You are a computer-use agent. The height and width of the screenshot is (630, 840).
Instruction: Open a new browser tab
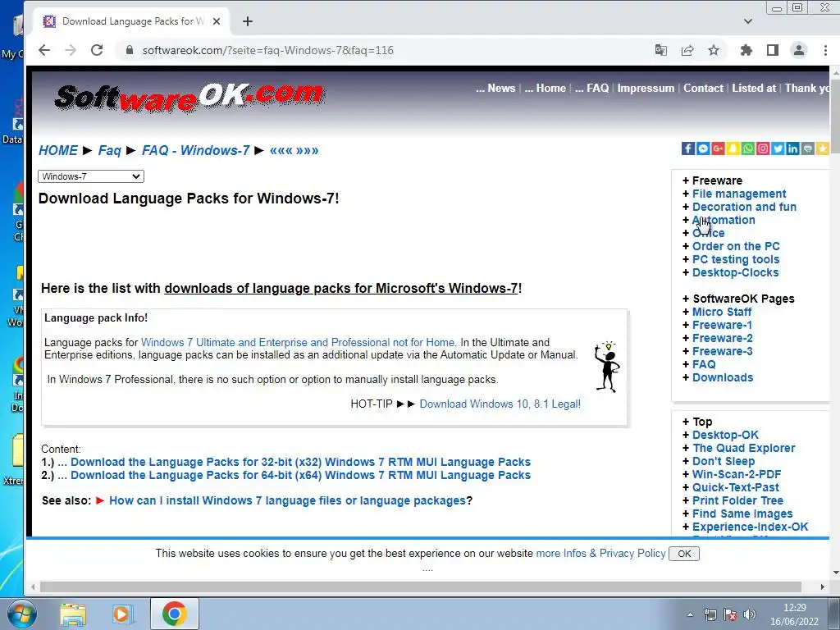point(248,21)
